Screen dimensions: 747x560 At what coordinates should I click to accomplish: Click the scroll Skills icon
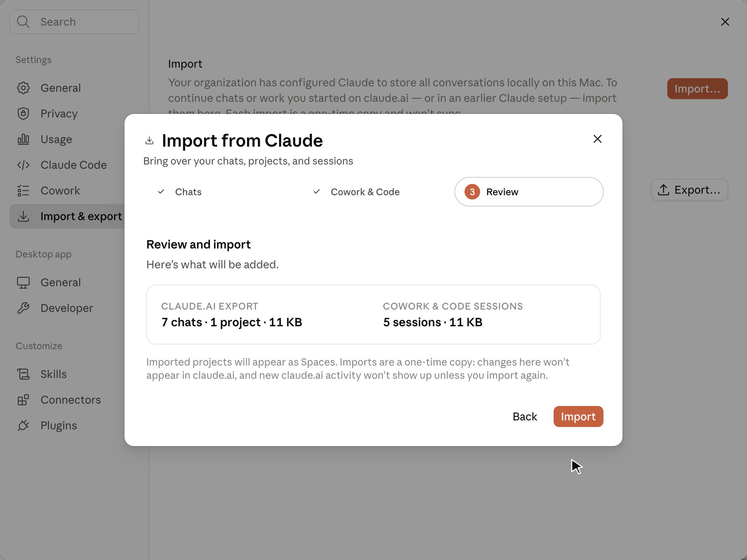pos(23,374)
